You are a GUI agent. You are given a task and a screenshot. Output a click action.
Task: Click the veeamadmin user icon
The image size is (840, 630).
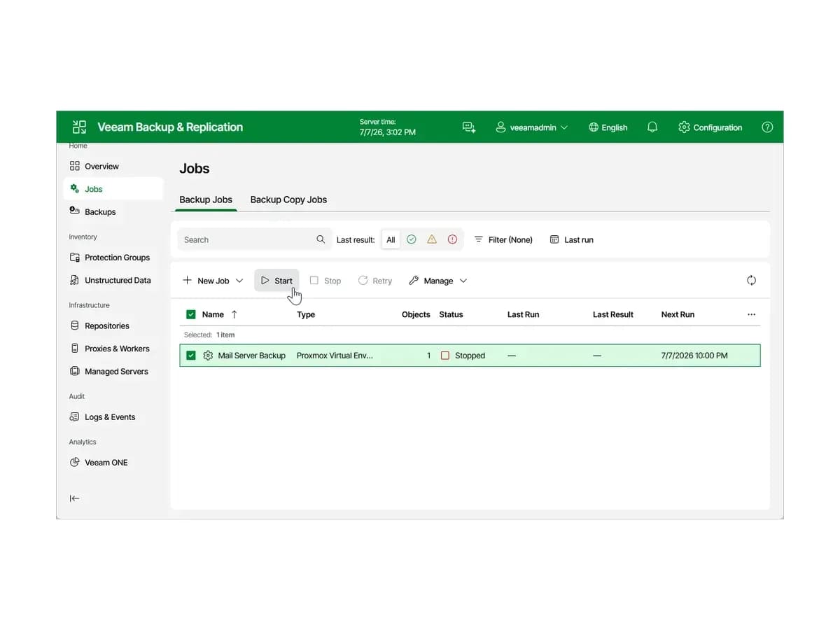[500, 127]
